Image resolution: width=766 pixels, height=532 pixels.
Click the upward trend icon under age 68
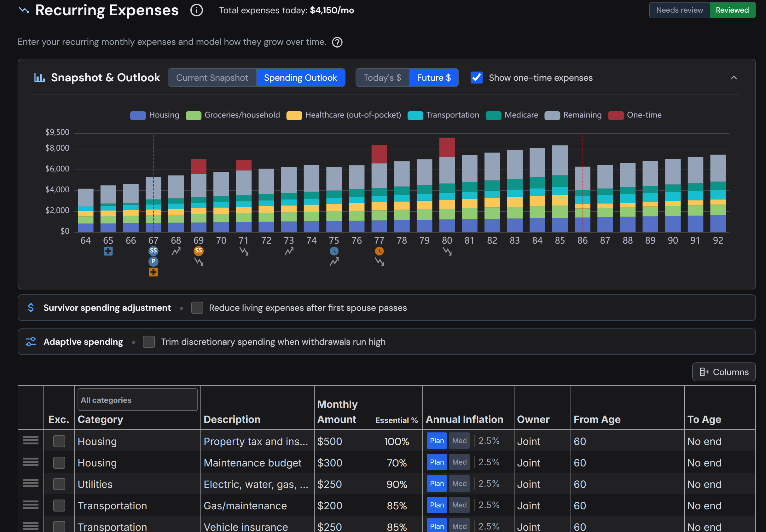click(x=176, y=251)
